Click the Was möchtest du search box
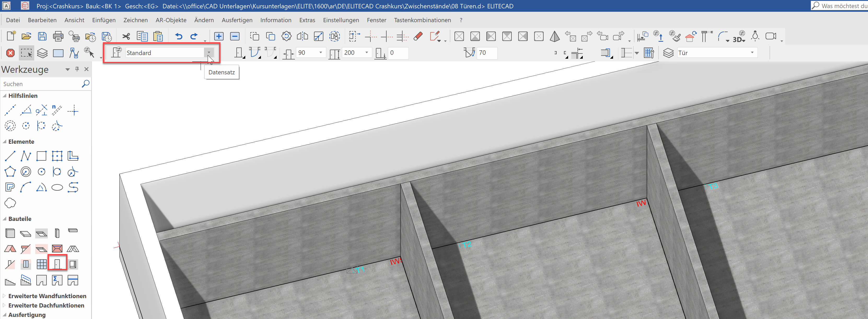 click(839, 6)
